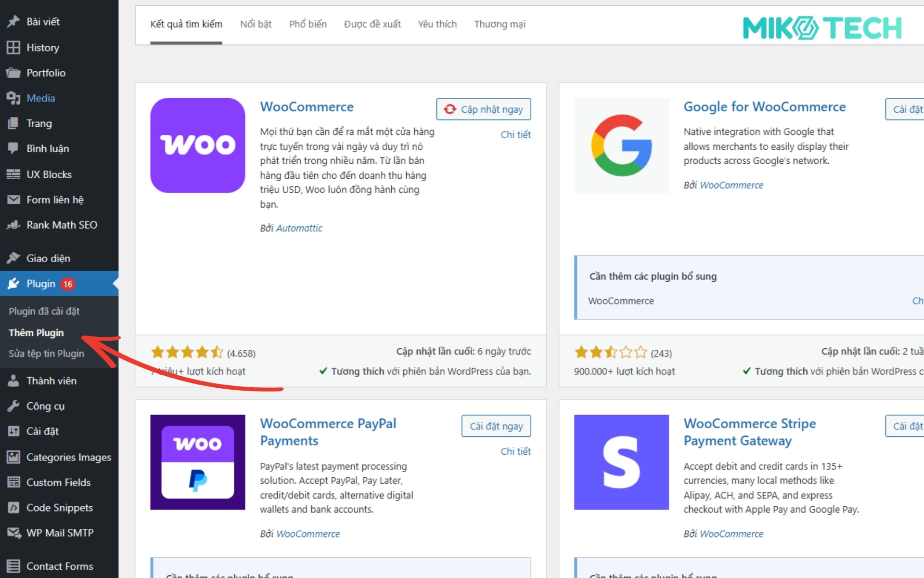Click the UX Blocks grid icon
Viewport: 924px width, 578px height.
(13, 174)
